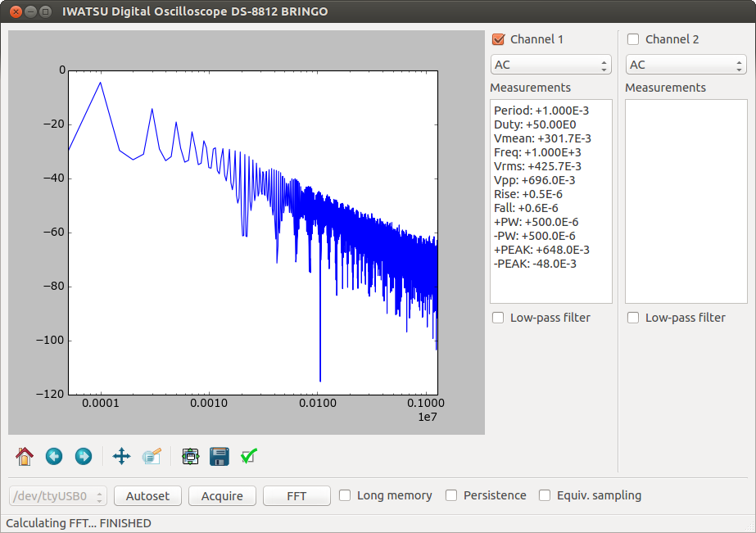Turn on Persistence display
Viewport: 756px width, 533px height.
pos(450,495)
